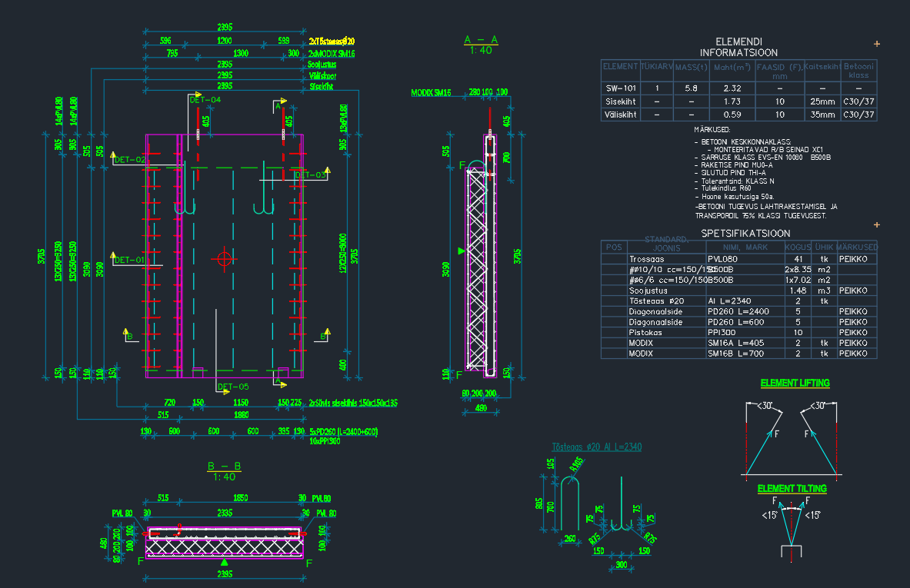Select the MÄRKUSED notes heading
This screenshot has height=588, width=910.
coord(712,130)
